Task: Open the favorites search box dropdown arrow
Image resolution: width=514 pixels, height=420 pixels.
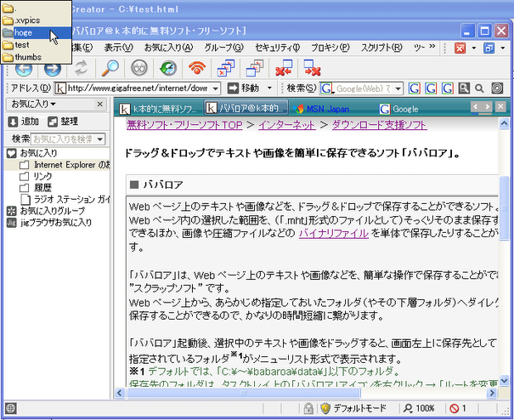Action: coord(100,139)
